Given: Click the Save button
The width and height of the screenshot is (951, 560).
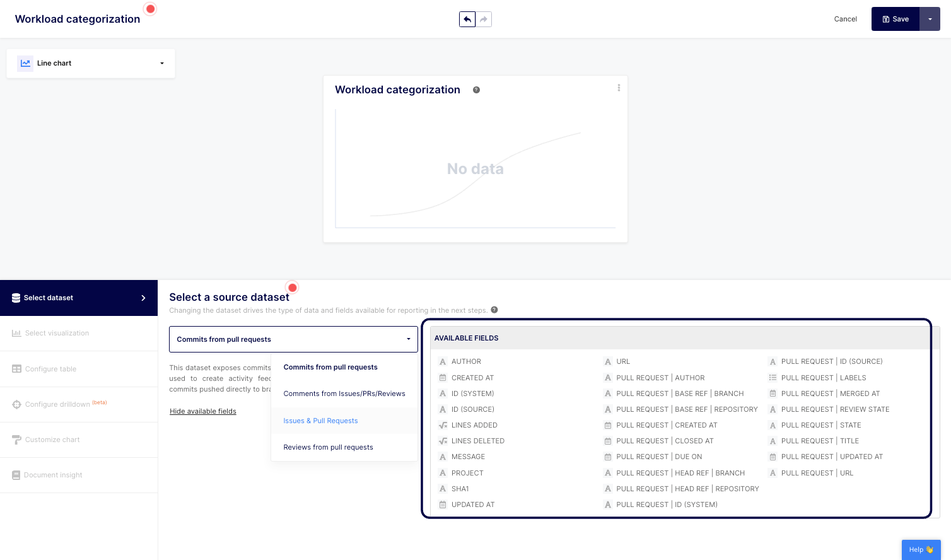Looking at the screenshot, I should pos(896,20).
